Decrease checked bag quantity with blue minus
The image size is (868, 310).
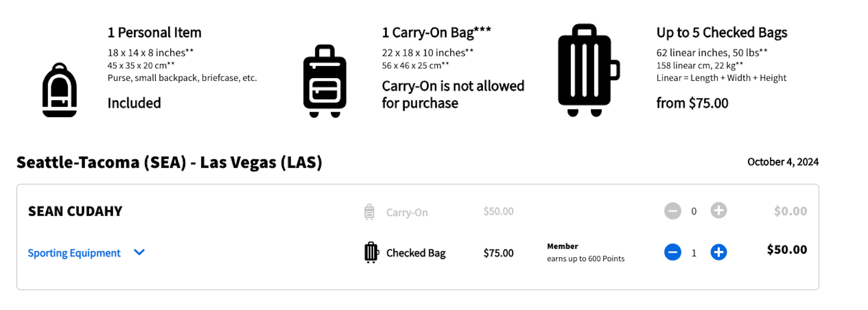pos(673,252)
